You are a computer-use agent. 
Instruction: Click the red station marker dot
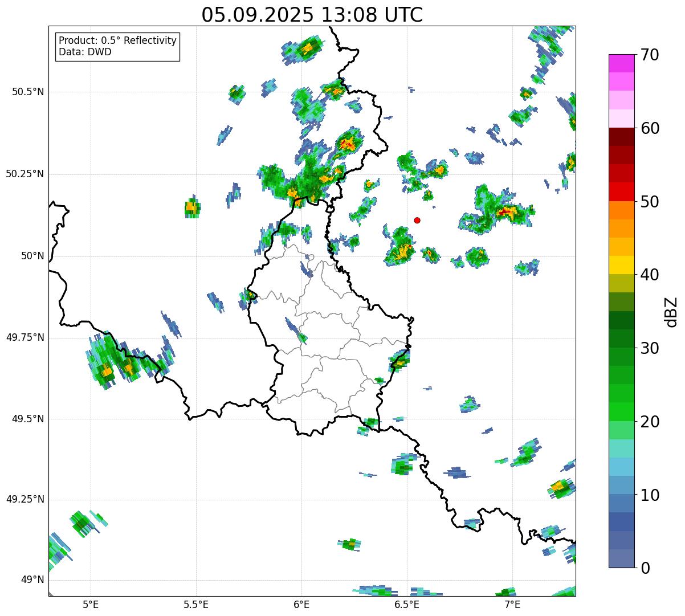(417, 220)
